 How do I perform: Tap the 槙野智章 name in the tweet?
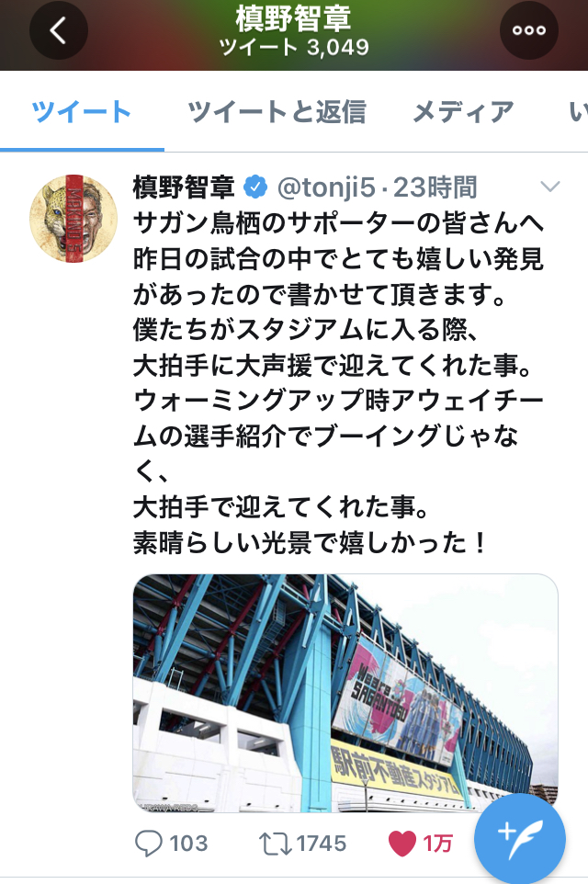pyautogui.click(x=184, y=187)
